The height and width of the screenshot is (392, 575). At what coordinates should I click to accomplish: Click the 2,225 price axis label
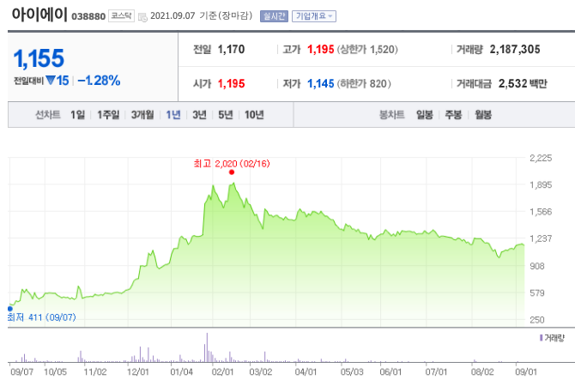(x=541, y=159)
